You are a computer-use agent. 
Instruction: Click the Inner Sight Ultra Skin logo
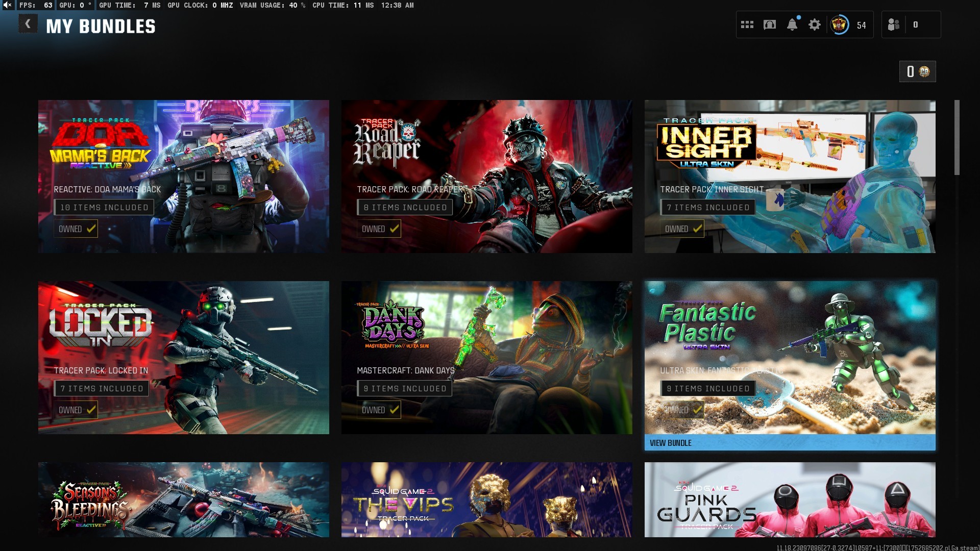[x=707, y=143]
